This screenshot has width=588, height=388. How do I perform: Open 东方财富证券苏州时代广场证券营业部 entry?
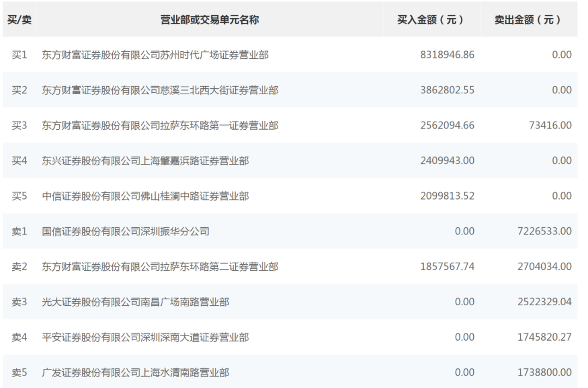(155, 55)
